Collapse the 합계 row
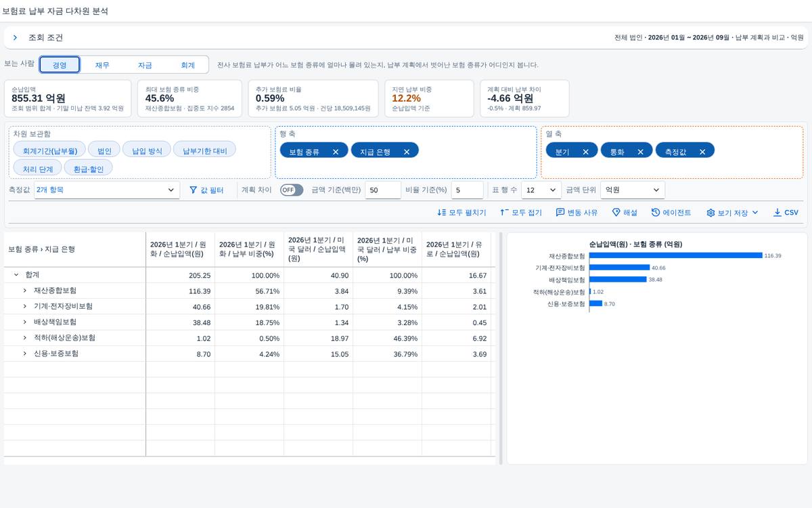Viewport: 812px width, 508px height. click(16, 275)
